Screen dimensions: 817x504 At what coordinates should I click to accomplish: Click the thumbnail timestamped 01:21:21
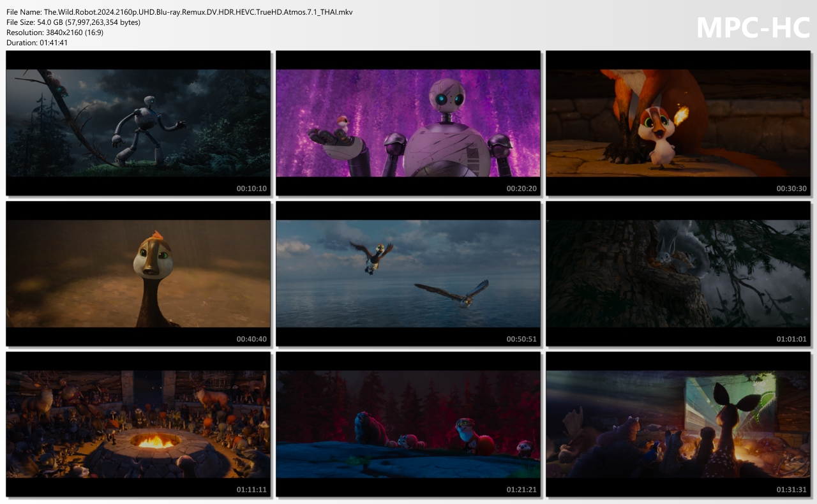(x=408, y=424)
